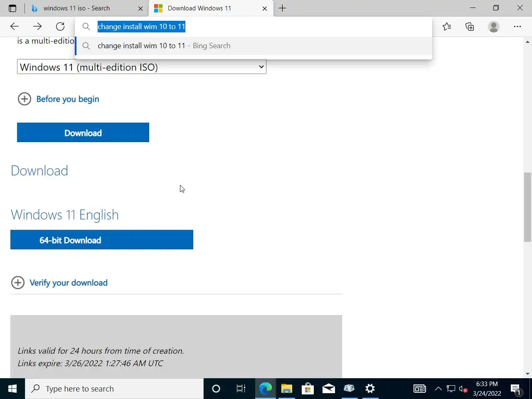Go forward to next page
532x399 pixels.
click(37, 27)
